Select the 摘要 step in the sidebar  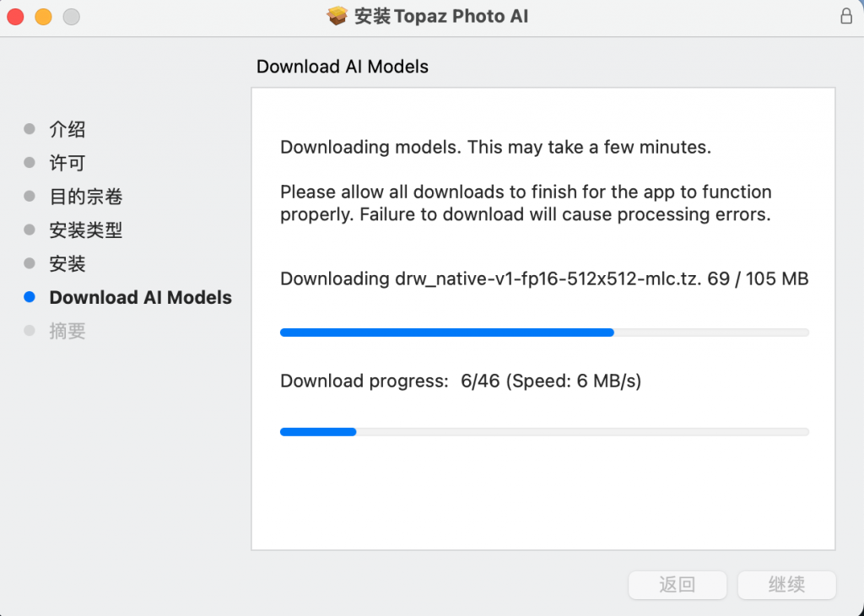(x=67, y=330)
